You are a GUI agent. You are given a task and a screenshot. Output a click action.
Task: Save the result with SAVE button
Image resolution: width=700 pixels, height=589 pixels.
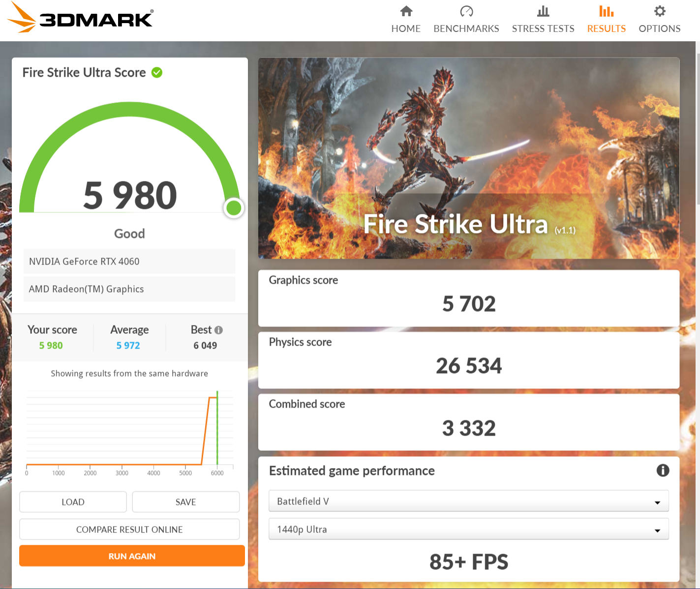(185, 502)
